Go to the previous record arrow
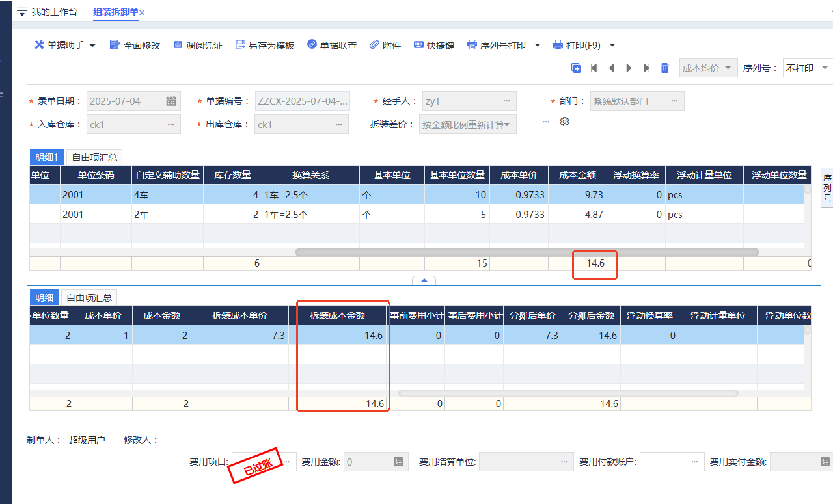The image size is (833, 504). (x=611, y=68)
